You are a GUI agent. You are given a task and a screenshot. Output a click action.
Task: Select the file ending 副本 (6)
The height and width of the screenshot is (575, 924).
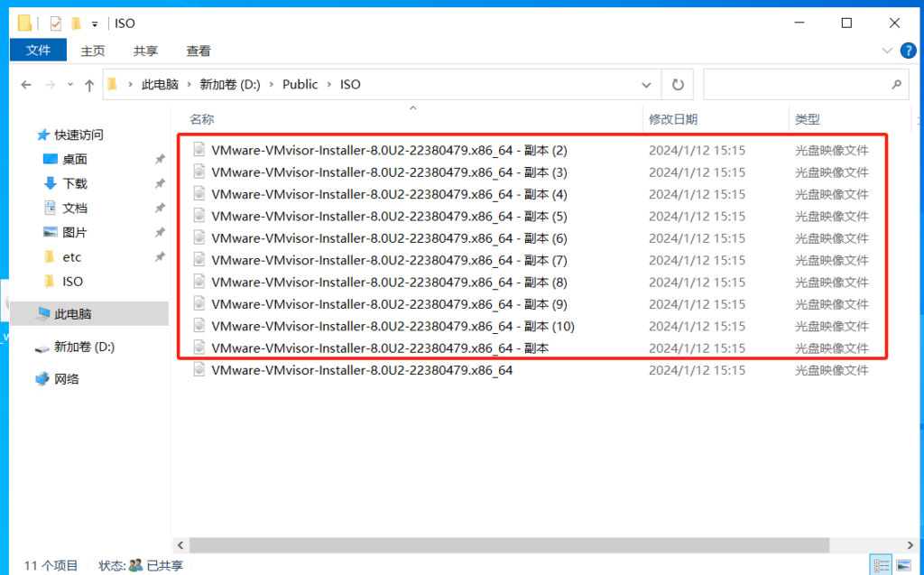[389, 238]
